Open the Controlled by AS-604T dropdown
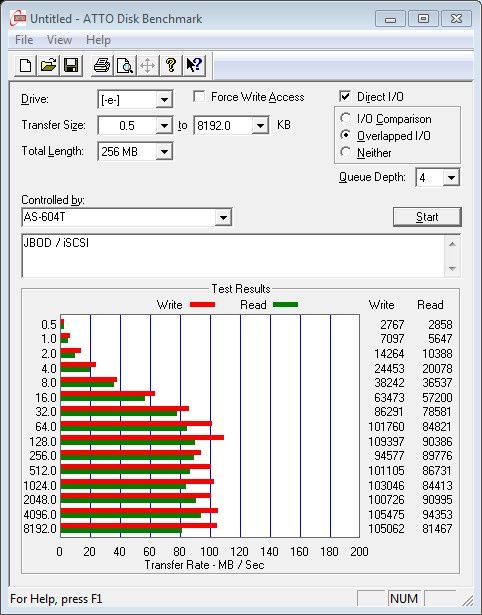Screen dimensions: 482x615 point(223,217)
